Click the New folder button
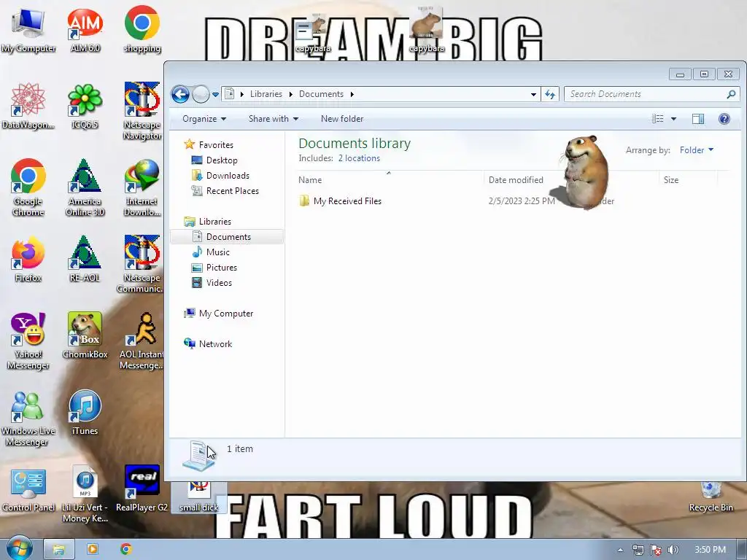The image size is (747, 560). click(342, 119)
